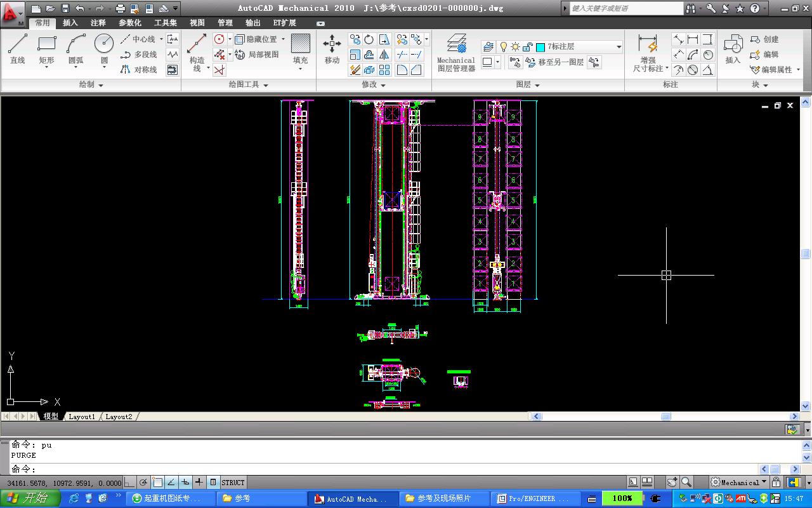Screen dimensions: 812x508
Task: Open the Mechanical 图层管理器 layer manager
Action: [x=456, y=52]
